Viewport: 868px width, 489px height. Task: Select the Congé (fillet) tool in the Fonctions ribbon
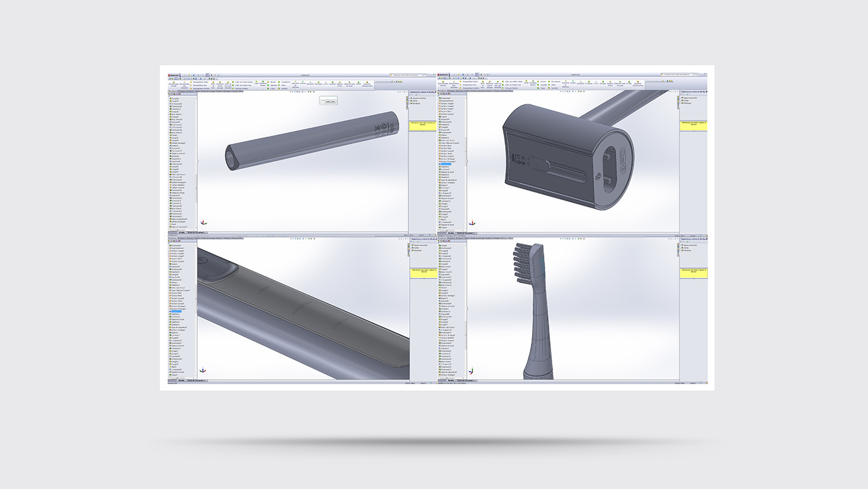(256, 83)
